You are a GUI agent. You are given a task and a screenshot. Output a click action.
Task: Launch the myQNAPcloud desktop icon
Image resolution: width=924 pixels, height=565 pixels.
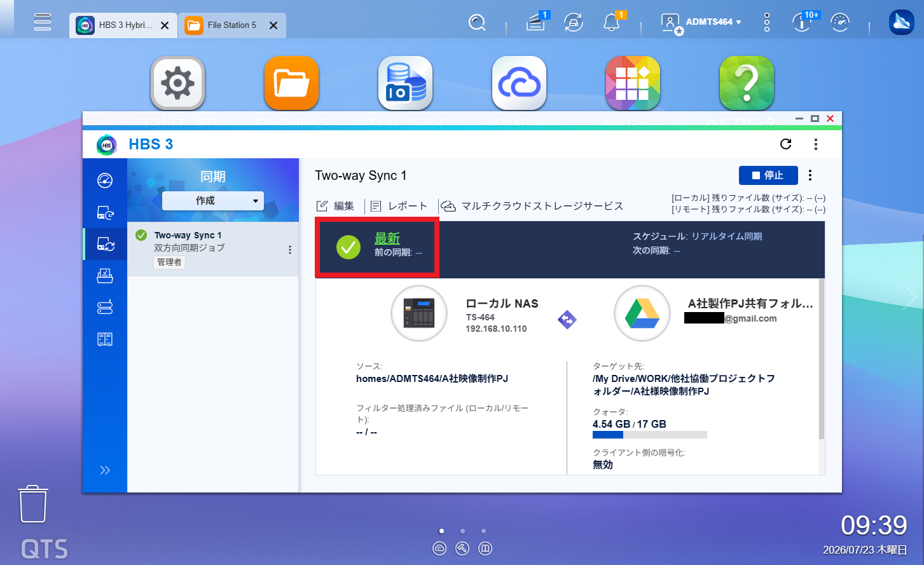click(519, 83)
